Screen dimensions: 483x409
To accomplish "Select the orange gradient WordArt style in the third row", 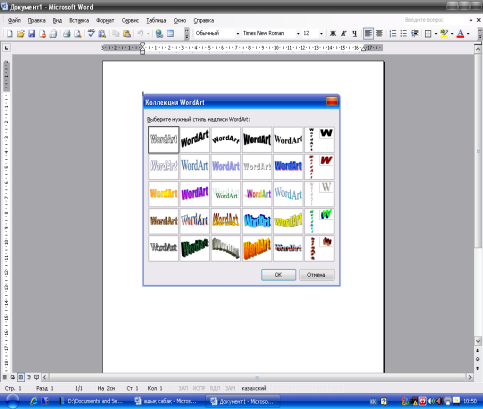I will tap(164, 194).
